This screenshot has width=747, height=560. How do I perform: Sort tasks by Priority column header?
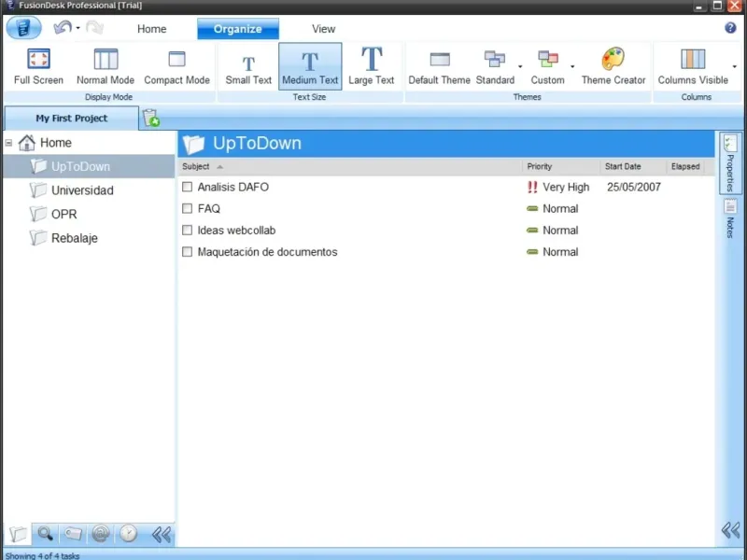540,166
